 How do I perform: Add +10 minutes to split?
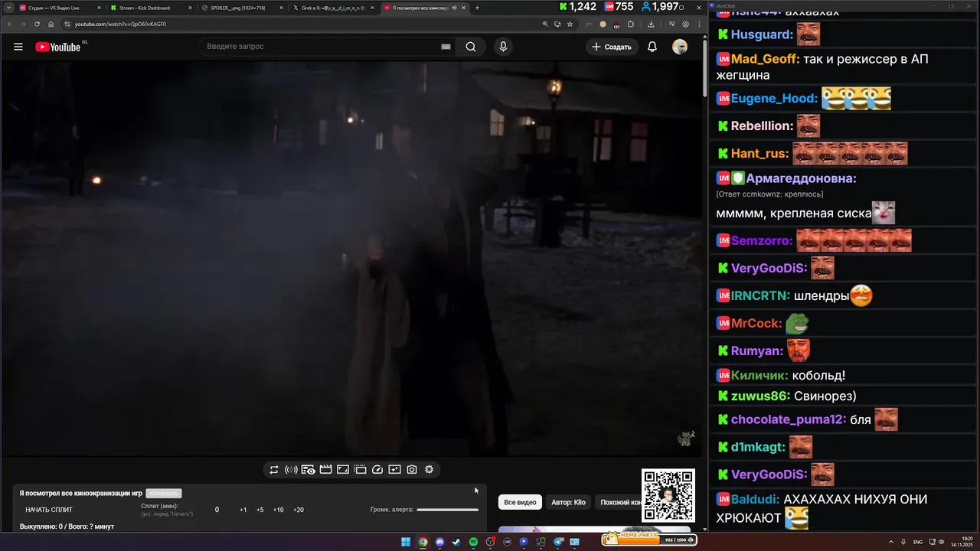point(278,510)
